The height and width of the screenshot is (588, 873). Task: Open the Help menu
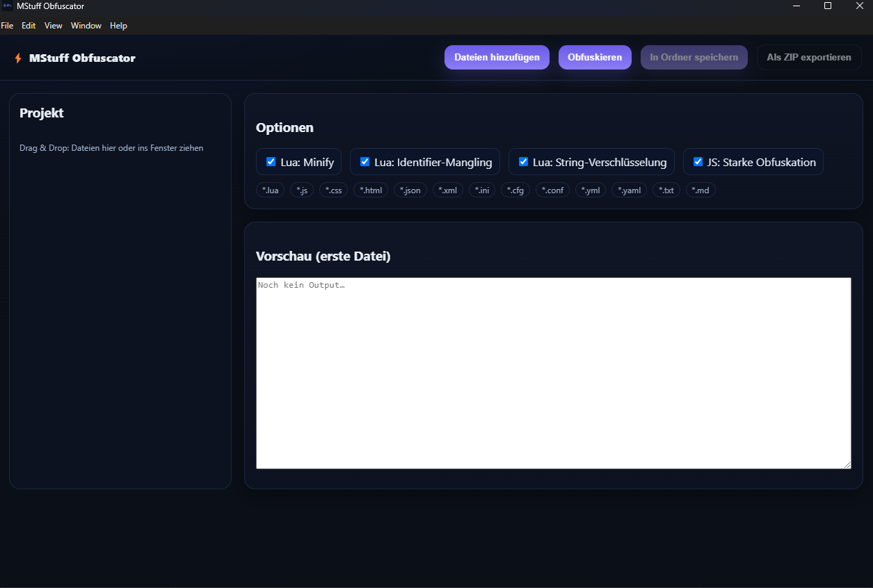[118, 26]
